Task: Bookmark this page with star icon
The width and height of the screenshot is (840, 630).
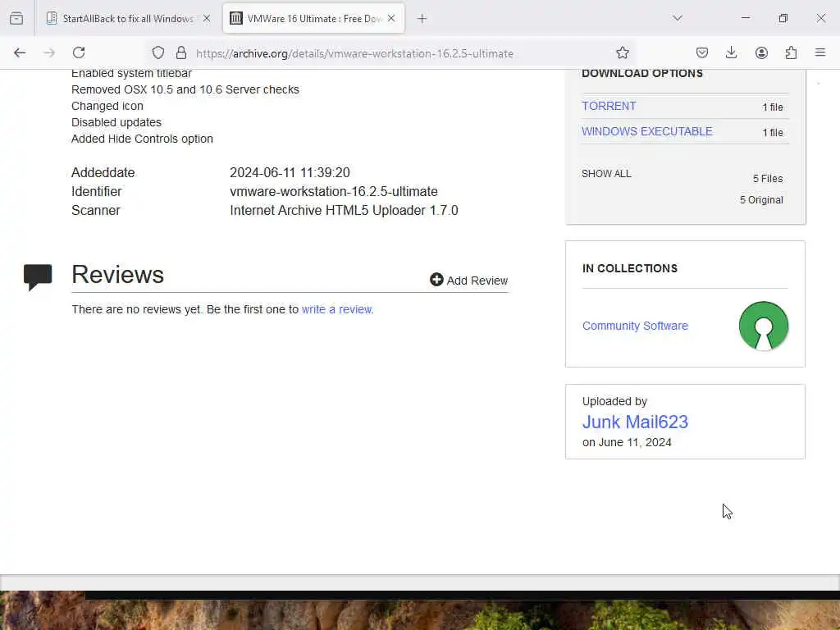Action: coord(622,52)
